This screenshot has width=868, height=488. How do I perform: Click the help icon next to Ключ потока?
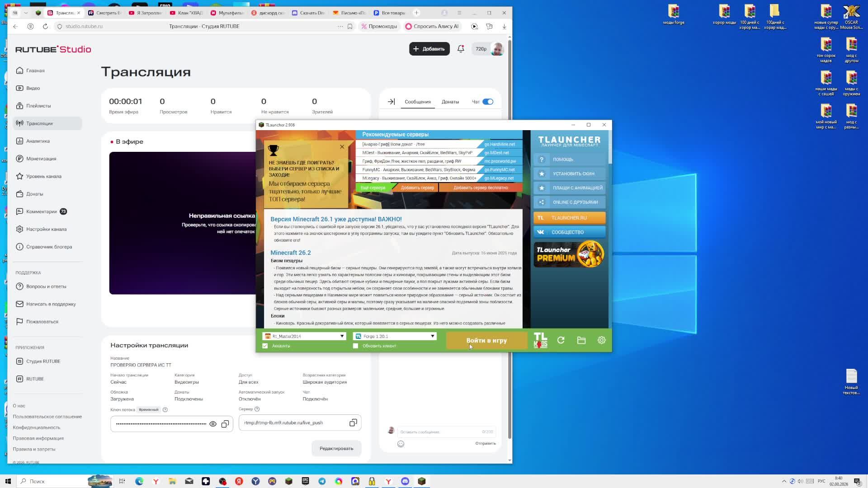point(165,410)
